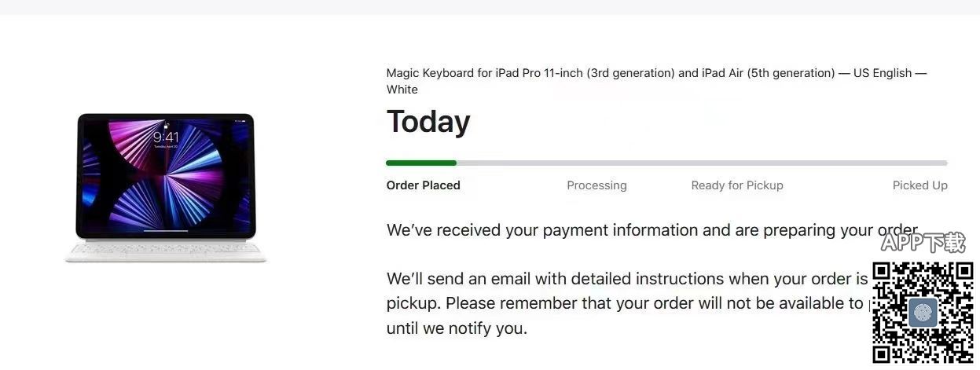Viewport: 980px width, 370px height.
Task: Select the Ready for Pickup status step
Action: pos(736,185)
